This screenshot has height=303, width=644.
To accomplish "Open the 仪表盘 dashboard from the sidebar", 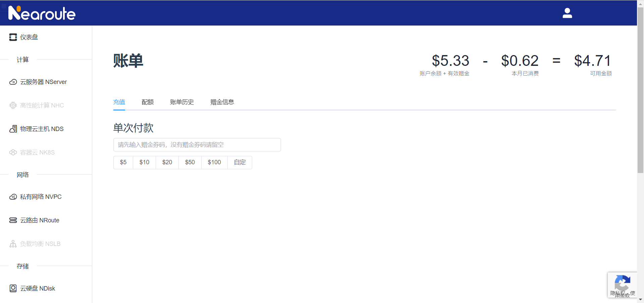I will pos(28,37).
